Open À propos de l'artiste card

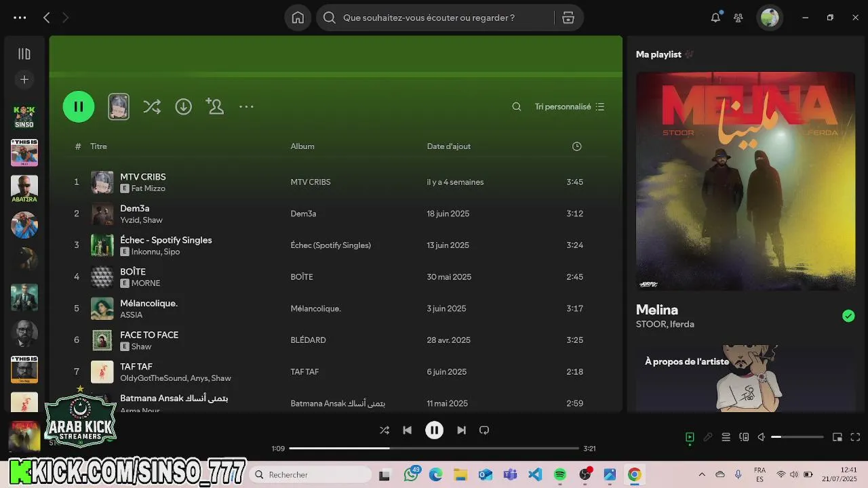(745, 378)
